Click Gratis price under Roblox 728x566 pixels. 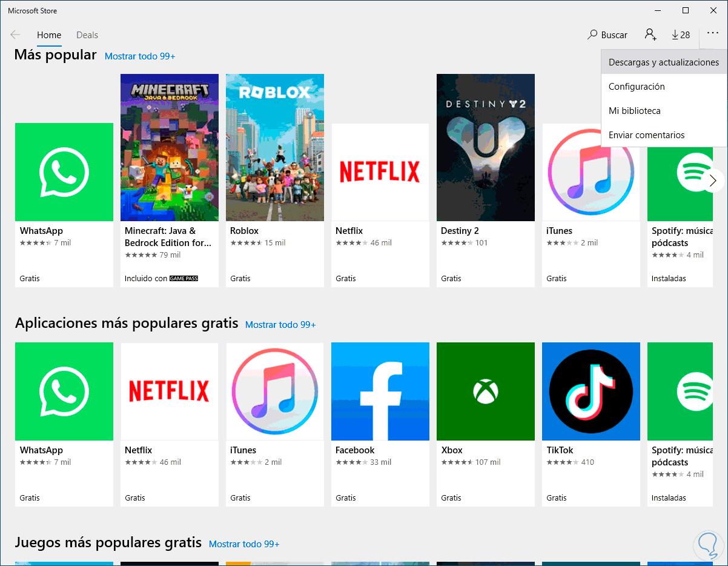240,279
